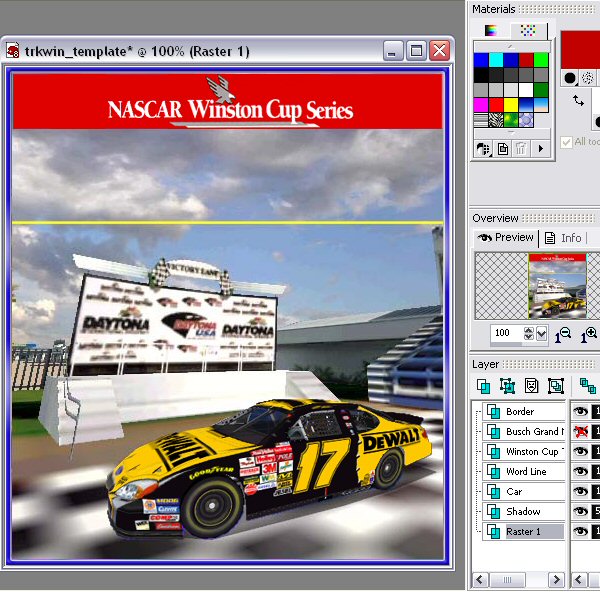
Task: Select the Word Line layer
Action: pos(523,471)
